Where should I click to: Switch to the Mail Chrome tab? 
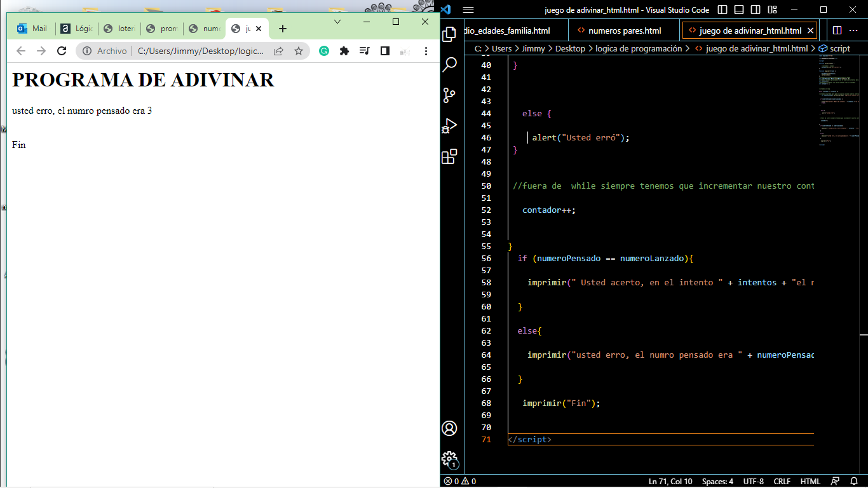[x=32, y=29]
